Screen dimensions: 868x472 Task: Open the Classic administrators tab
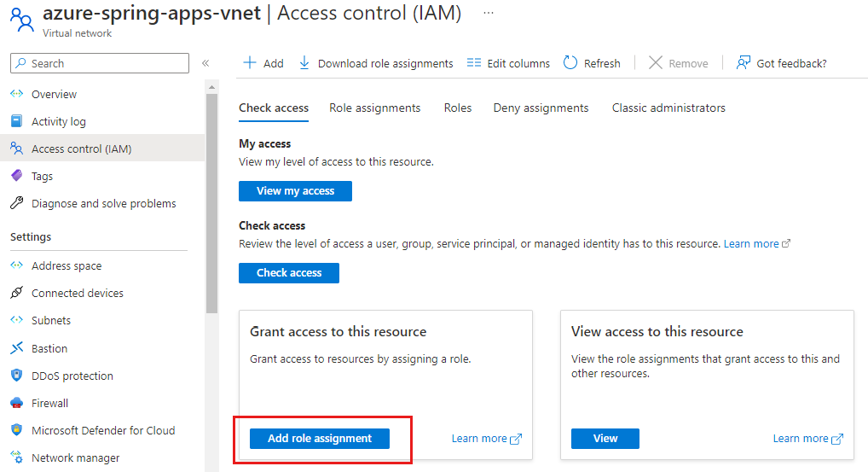[668, 108]
